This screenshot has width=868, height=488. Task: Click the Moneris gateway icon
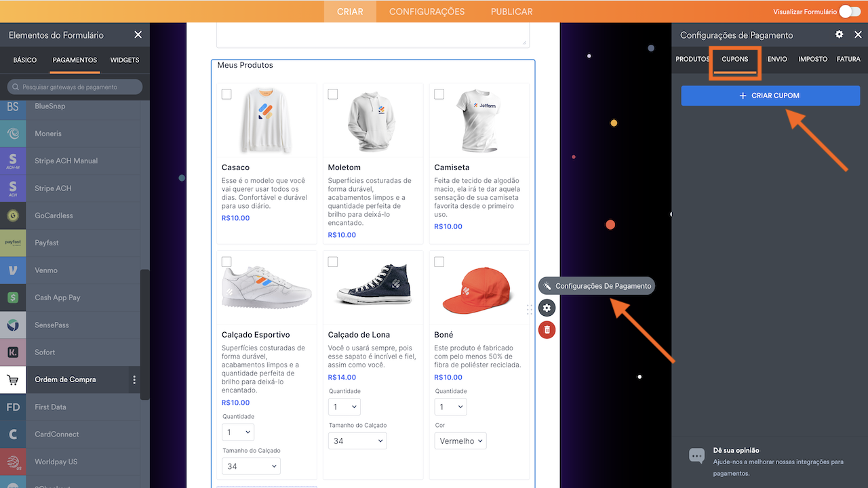pyautogui.click(x=13, y=134)
